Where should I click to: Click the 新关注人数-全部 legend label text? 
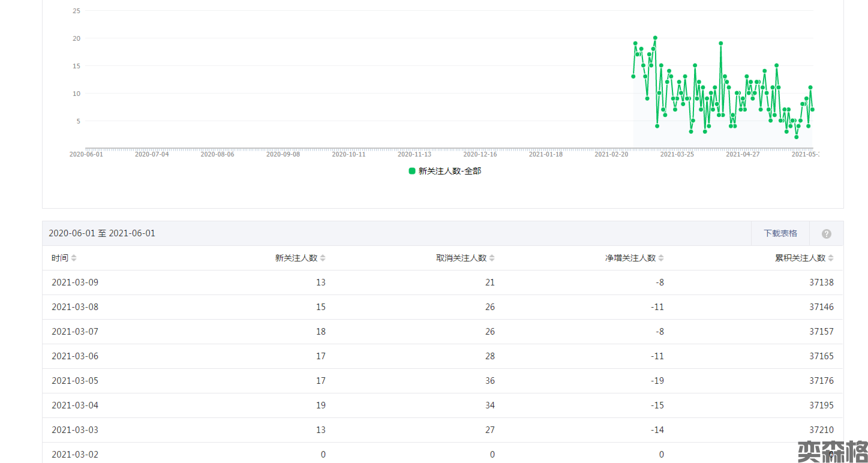click(x=450, y=171)
